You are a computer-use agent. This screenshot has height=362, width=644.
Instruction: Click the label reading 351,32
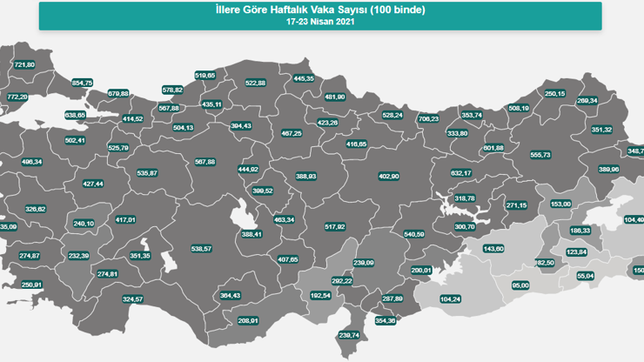pos(601,130)
